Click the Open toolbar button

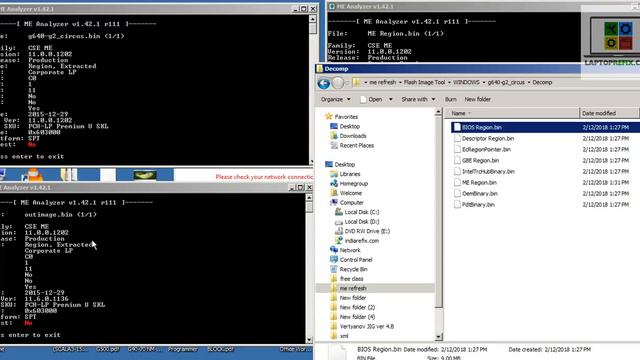[371, 99]
